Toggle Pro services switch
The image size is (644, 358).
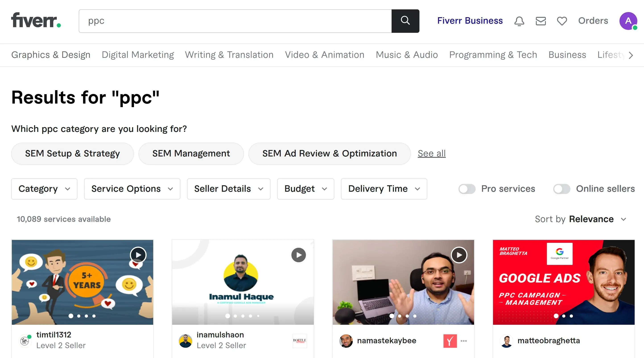(467, 189)
